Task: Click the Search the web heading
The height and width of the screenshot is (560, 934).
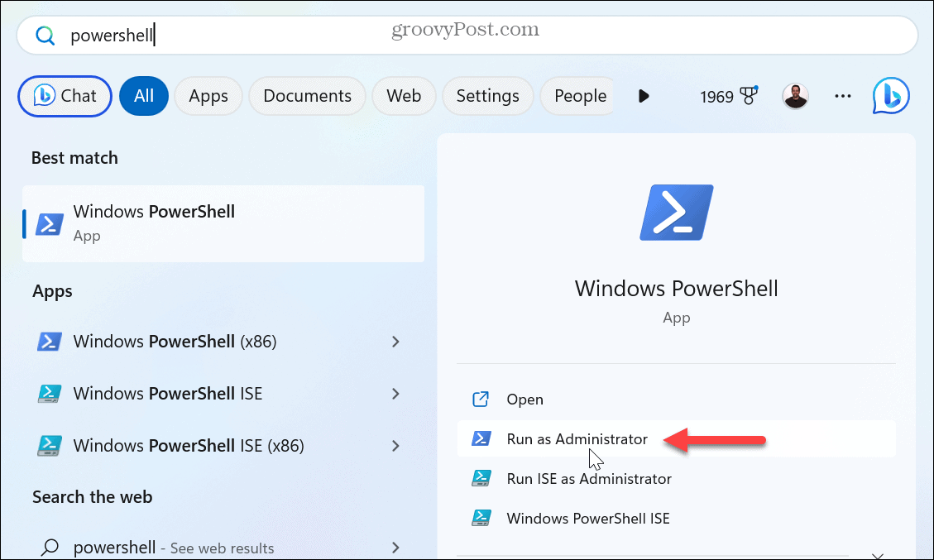Action: click(93, 497)
